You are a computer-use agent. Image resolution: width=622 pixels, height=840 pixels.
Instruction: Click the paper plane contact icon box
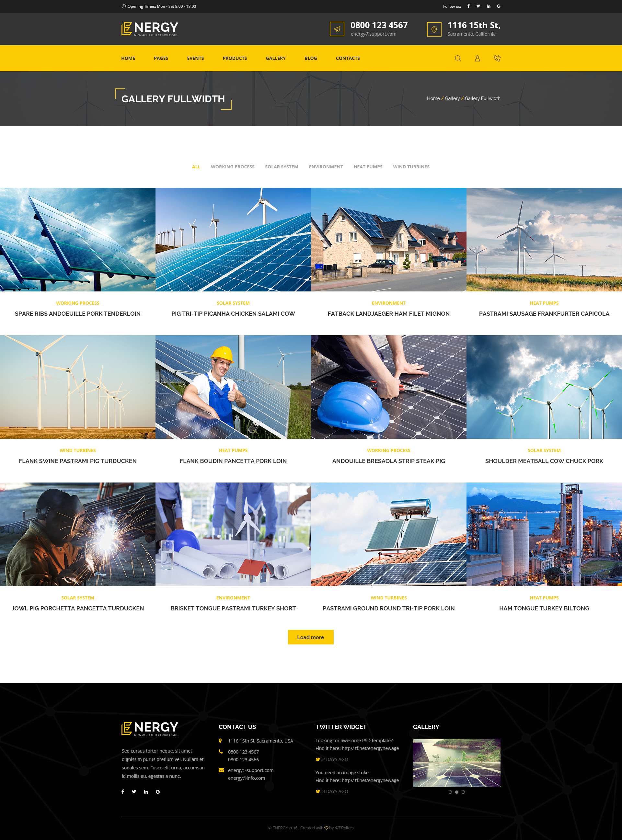[x=337, y=29]
